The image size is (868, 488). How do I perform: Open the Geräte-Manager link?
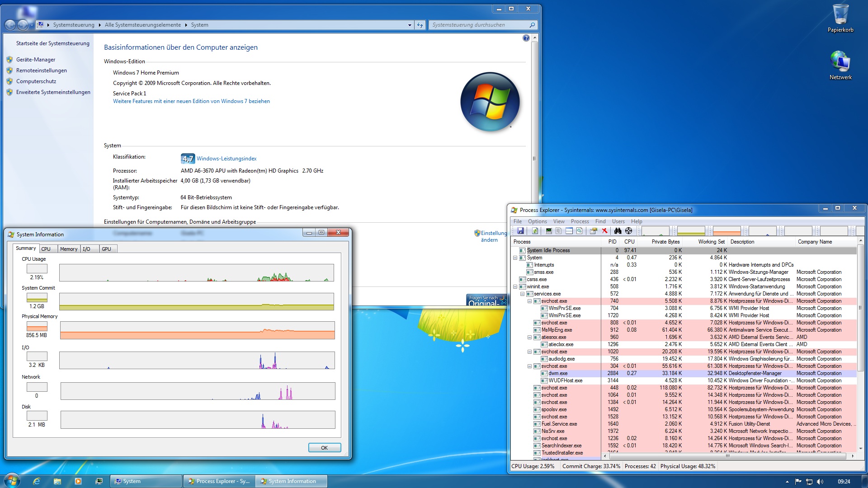click(36, 60)
